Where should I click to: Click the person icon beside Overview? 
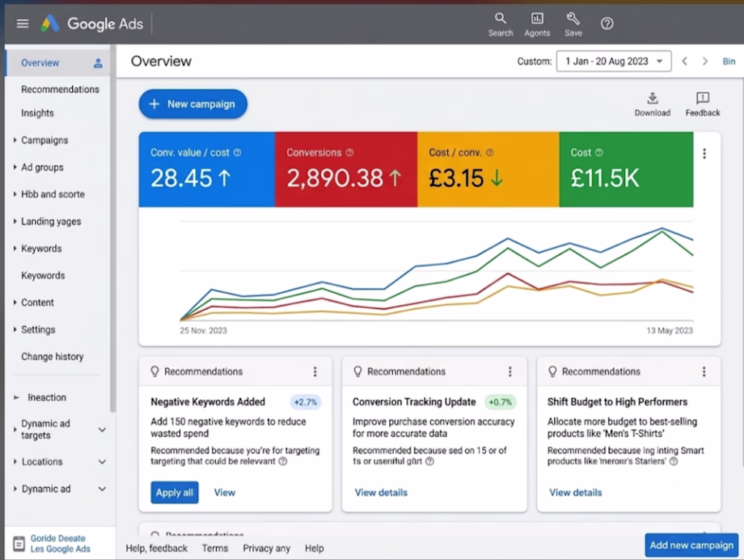tap(98, 63)
